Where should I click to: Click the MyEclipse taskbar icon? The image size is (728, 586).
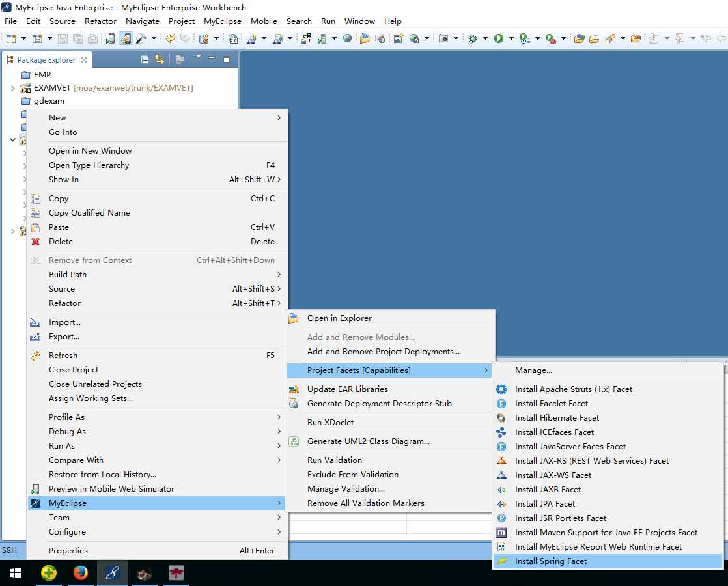pyautogui.click(x=113, y=574)
